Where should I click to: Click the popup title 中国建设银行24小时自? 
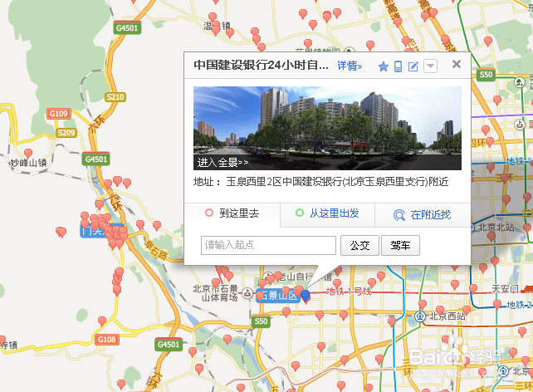[x=261, y=65]
